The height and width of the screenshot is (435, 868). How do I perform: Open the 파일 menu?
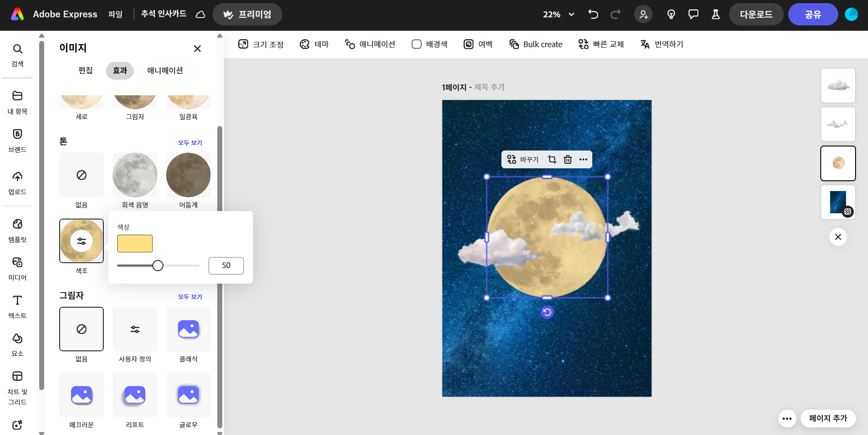(x=115, y=14)
